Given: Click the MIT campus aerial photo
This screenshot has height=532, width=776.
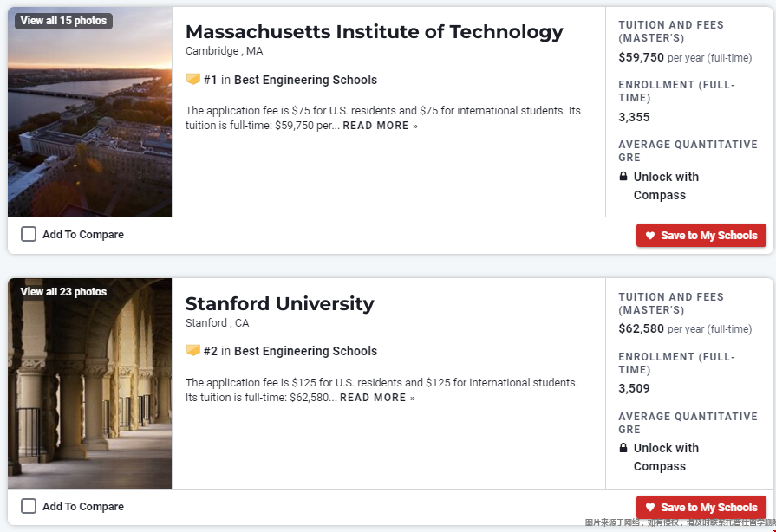Looking at the screenshot, I should click(x=90, y=130).
